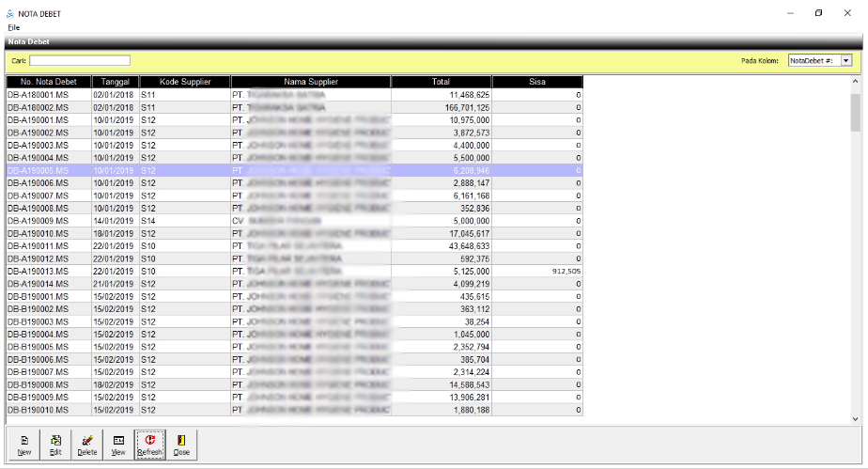
Task: Click the Total column header
Action: point(441,82)
